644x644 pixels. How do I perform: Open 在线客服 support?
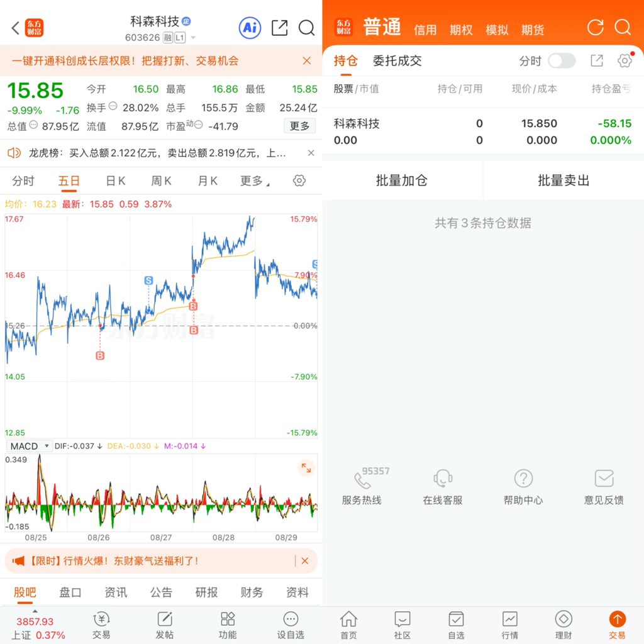pos(443,487)
